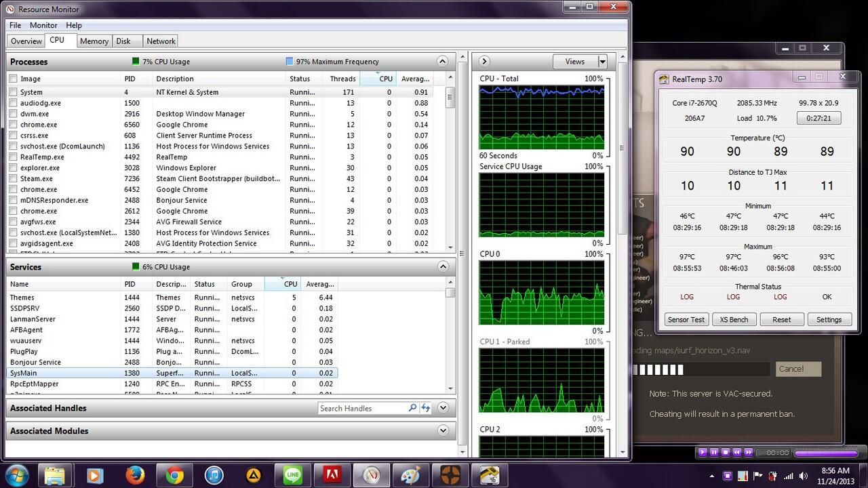This screenshot has width=868, height=488.
Task: Open the Help menu
Action: point(74,25)
